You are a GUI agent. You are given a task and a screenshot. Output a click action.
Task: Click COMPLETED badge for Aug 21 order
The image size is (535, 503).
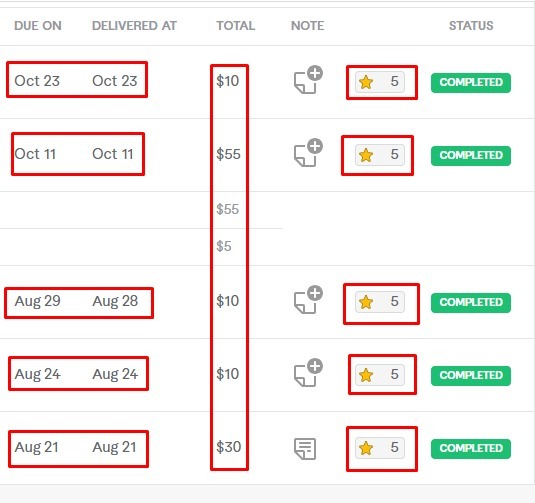pyautogui.click(x=471, y=448)
